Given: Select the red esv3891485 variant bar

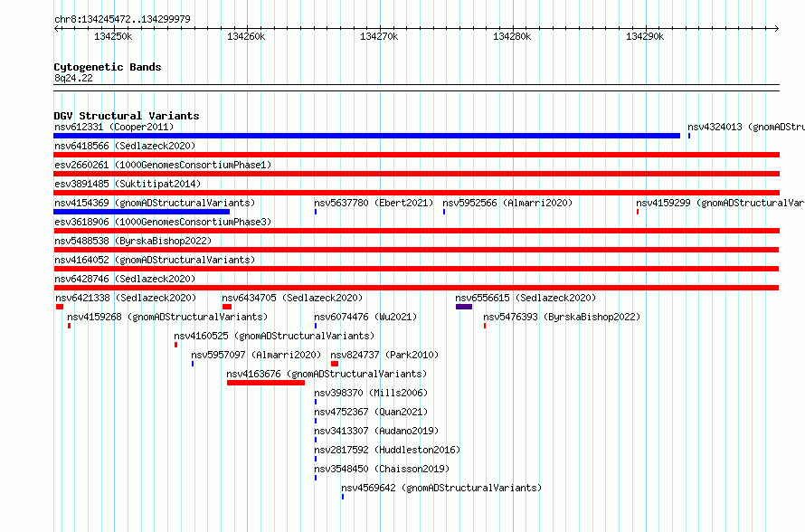Looking at the screenshot, I should 416,193.
